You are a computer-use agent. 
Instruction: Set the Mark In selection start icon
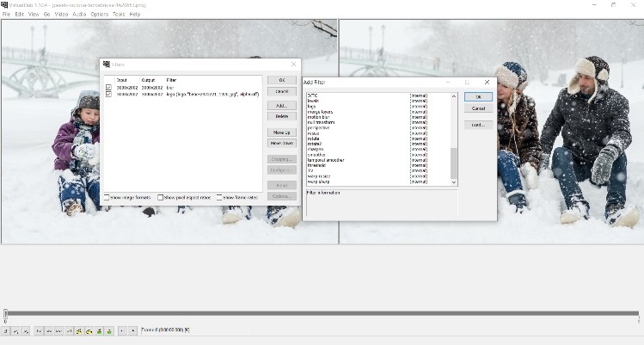point(121,330)
